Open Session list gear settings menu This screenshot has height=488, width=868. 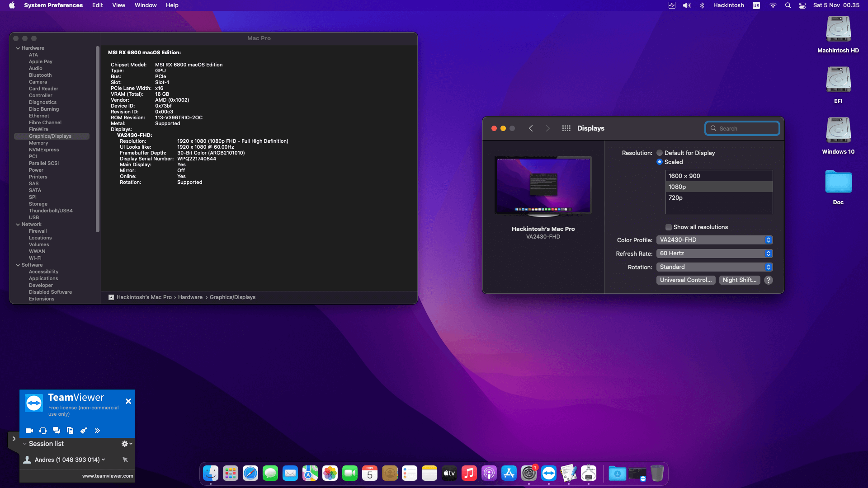pos(127,444)
